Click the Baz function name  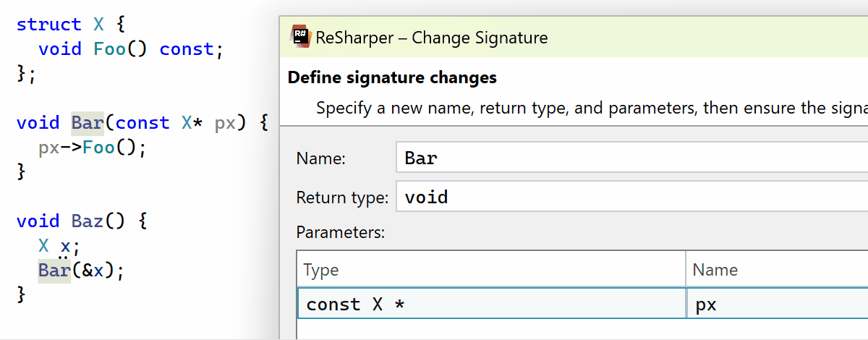pos(92,221)
